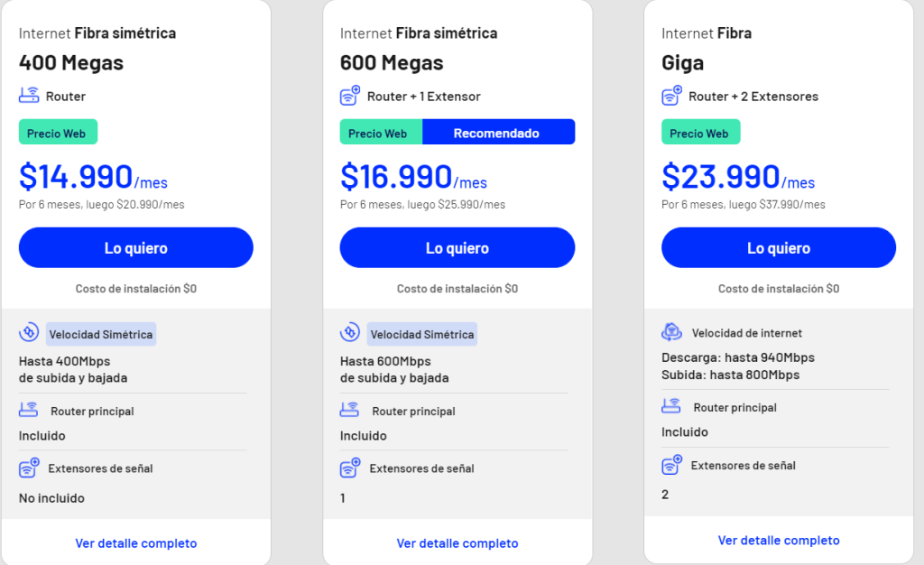Click symmetric speed icon in 400 Megas card

click(x=29, y=333)
